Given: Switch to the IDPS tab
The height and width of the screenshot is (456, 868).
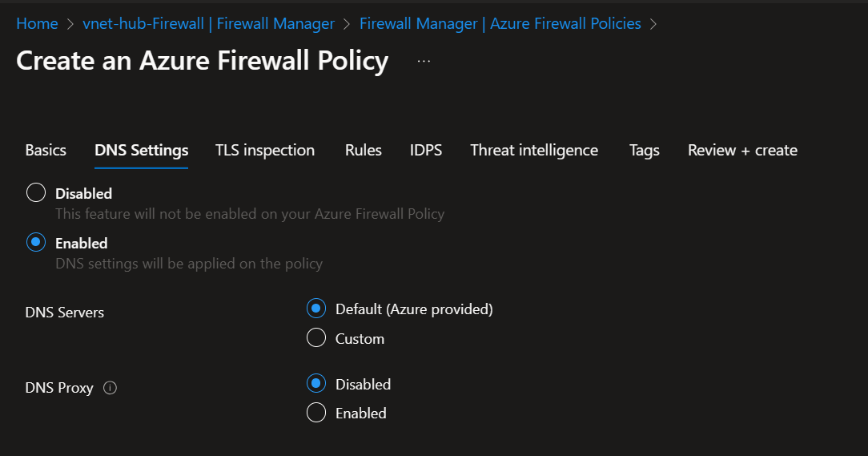Looking at the screenshot, I should coord(426,150).
